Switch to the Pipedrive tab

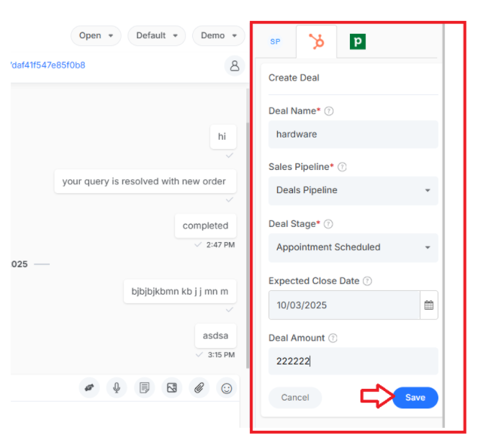click(358, 42)
